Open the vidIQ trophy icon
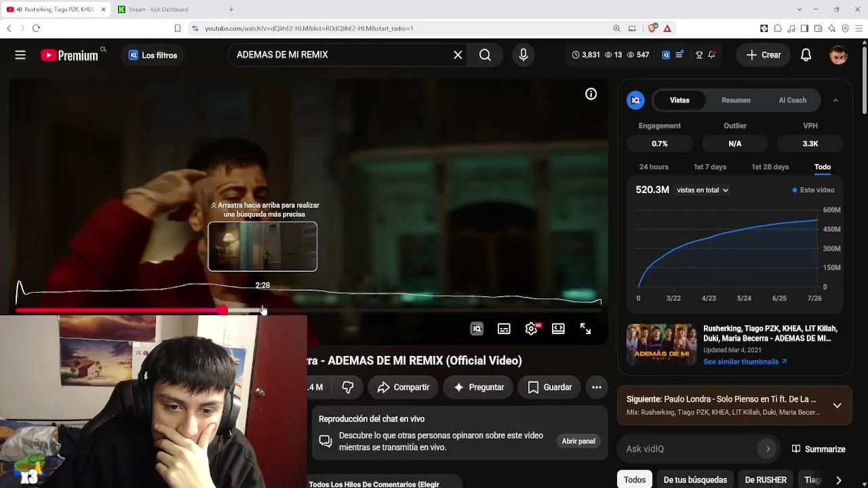This screenshot has height=488, width=868. [x=699, y=55]
